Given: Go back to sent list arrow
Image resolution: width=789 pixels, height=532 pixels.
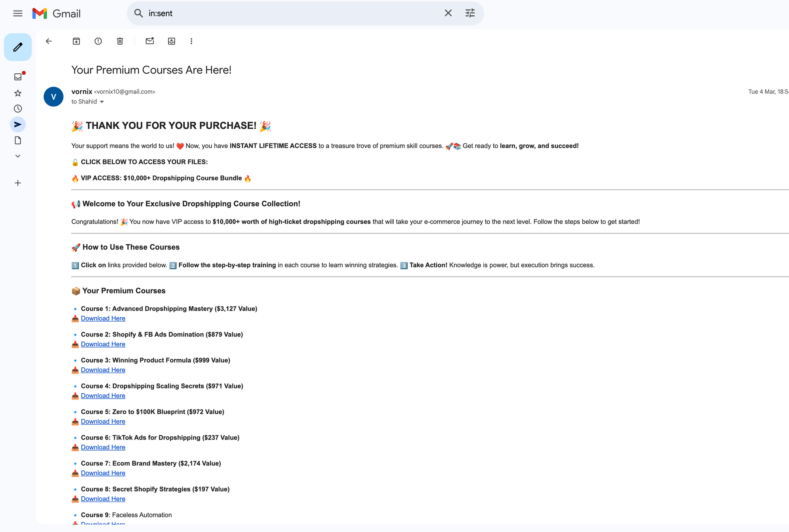Looking at the screenshot, I should 49,41.
